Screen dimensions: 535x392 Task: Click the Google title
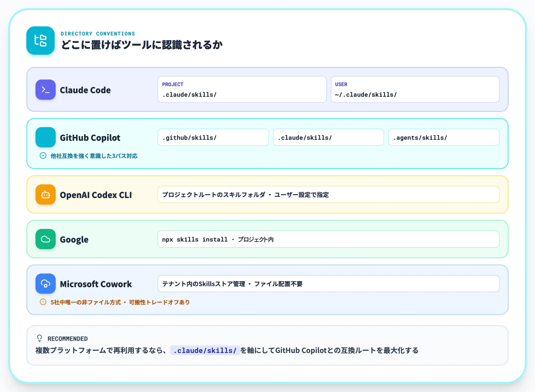click(x=74, y=240)
